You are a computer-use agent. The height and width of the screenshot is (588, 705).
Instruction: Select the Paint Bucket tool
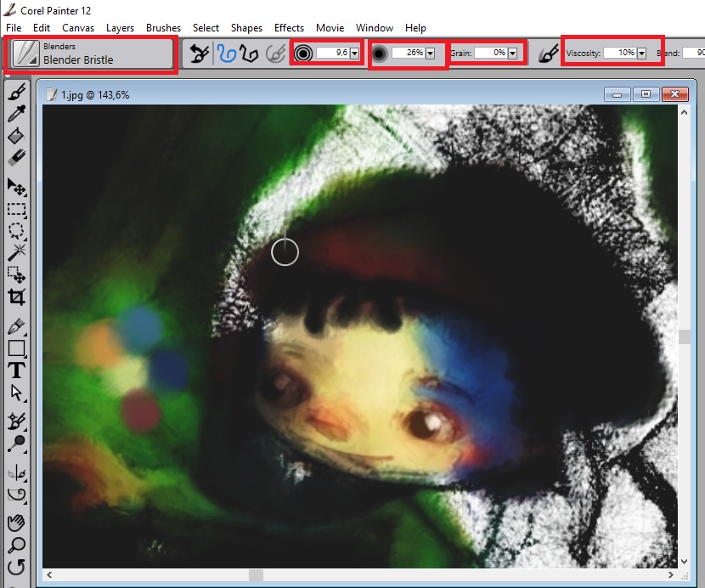17,135
